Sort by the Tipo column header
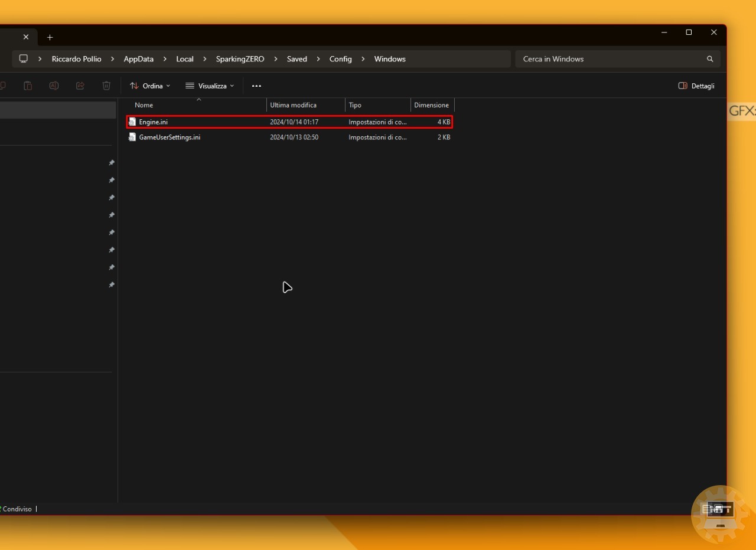The height and width of the screenshot is (550, 756). click(378, 105)
